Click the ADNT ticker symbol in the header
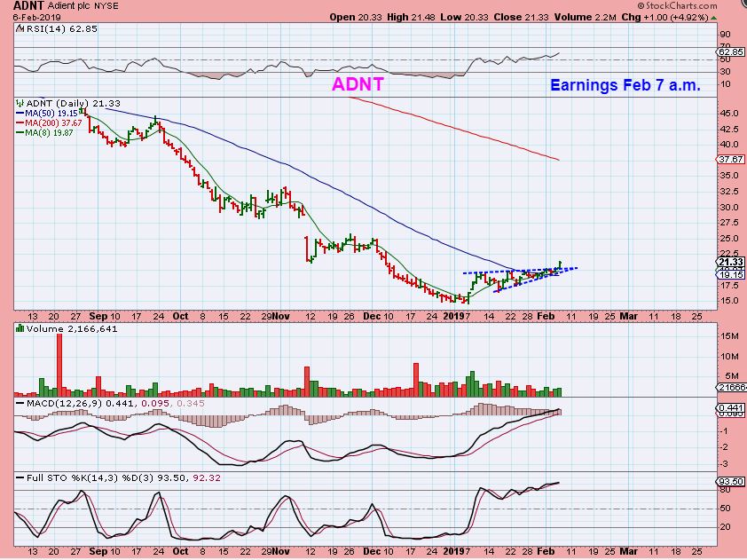Viewport: 747px width, 560px height. click(28, 5)
